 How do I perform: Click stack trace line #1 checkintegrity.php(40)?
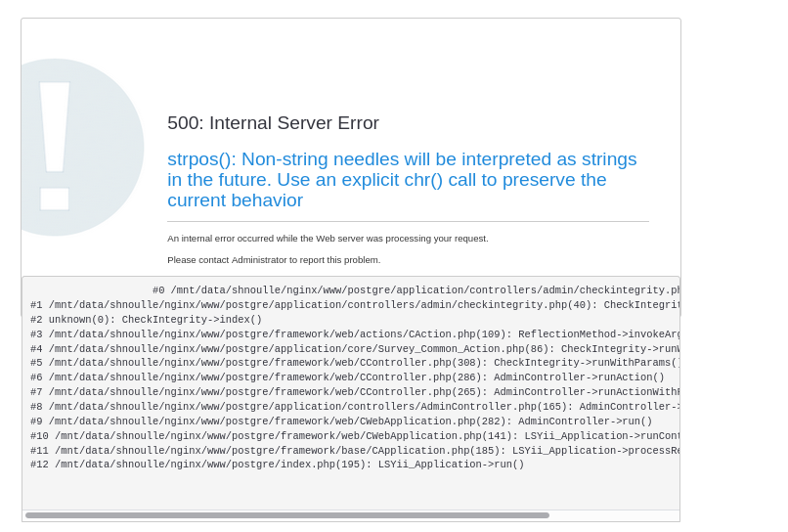tap(354, 305)
